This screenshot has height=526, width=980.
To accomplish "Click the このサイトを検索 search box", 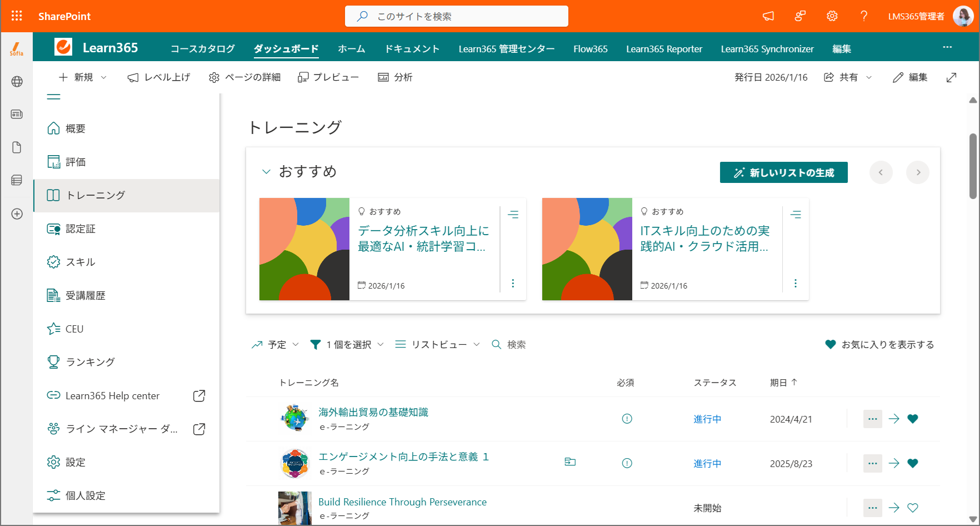I will [x=457, y=16].
